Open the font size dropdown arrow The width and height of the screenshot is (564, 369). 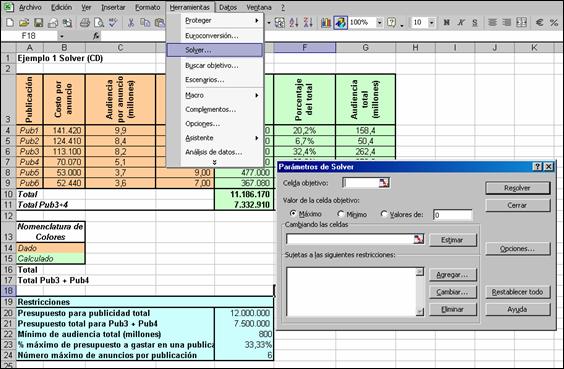point(431,23)
